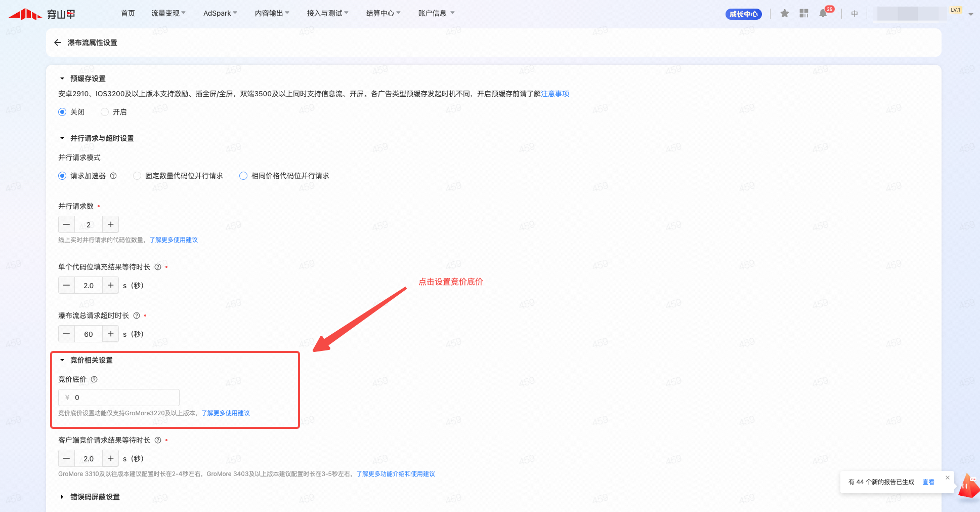This screenshot has height=512, width=980.
Task: Collapse the 预缓存设置 section
Action: pyautogui.click(x=62, y=78)
